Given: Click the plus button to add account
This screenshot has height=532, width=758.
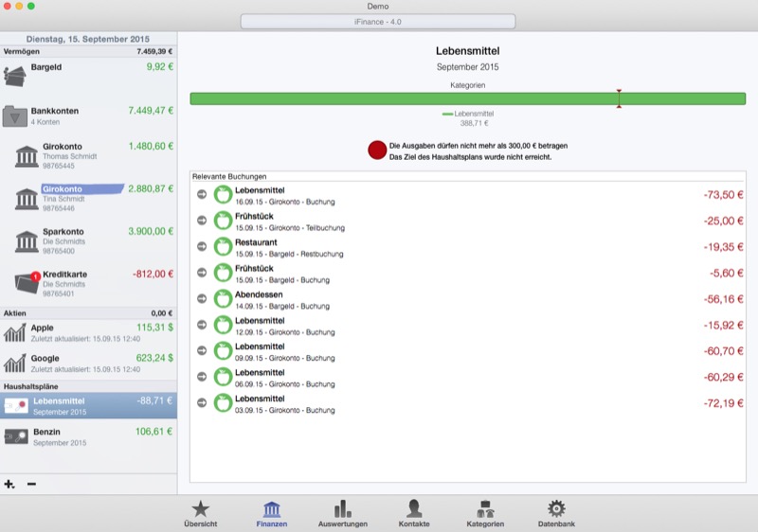Looking at the screenshot, I should click(9, 484).
